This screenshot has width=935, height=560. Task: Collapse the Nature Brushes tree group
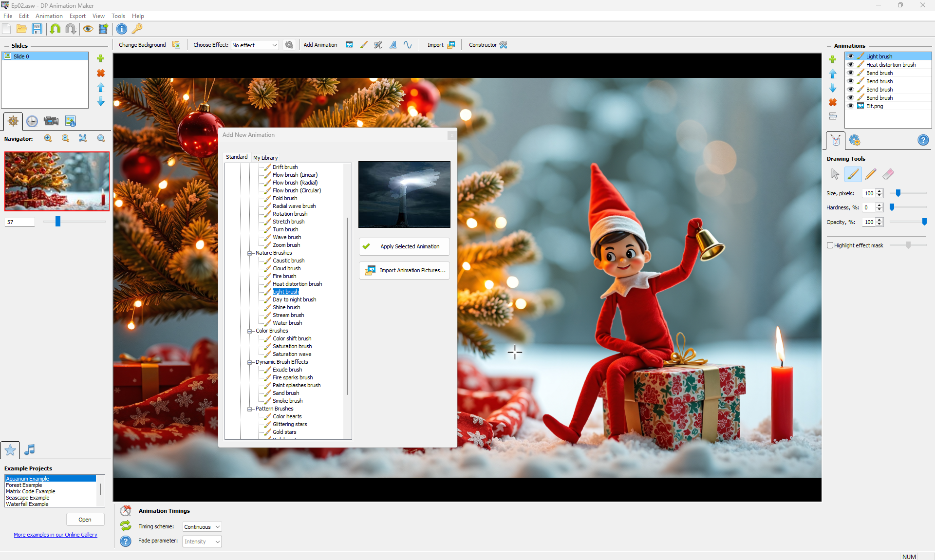[x=249, y=253]
